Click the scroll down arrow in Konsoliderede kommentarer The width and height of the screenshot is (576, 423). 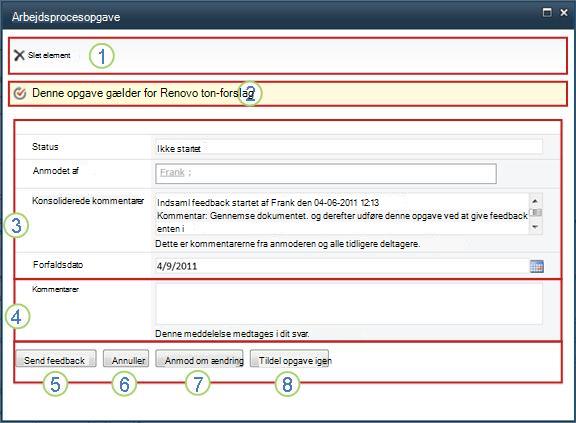(535, 227)
